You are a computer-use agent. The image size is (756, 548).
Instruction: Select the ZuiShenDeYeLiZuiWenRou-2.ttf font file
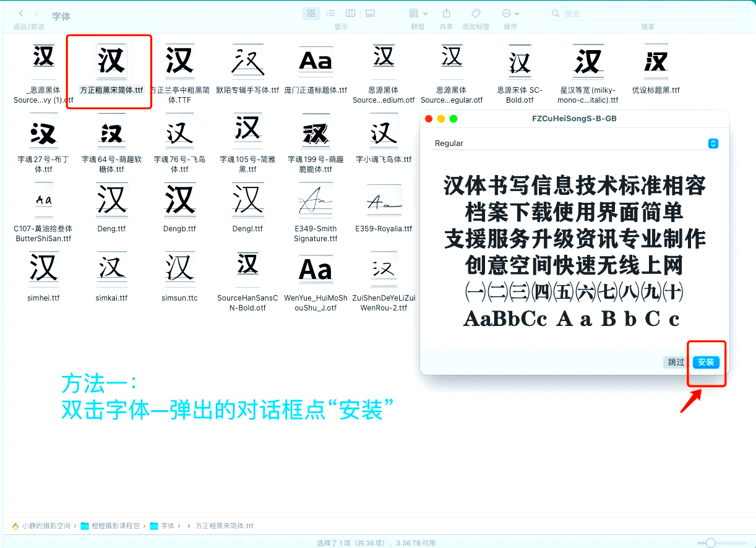click(384, 282)
